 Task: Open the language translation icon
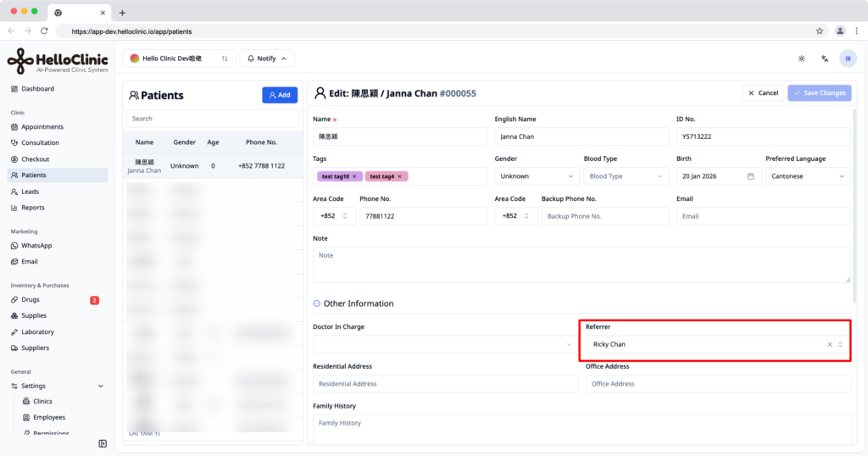point(824,58)
